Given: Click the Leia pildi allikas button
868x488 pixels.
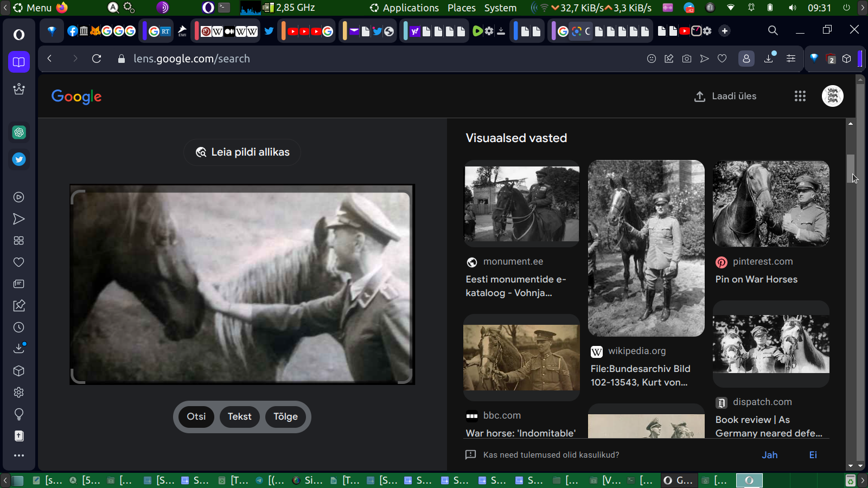Looking at the screenshot, I should click(x=242, y=152).
